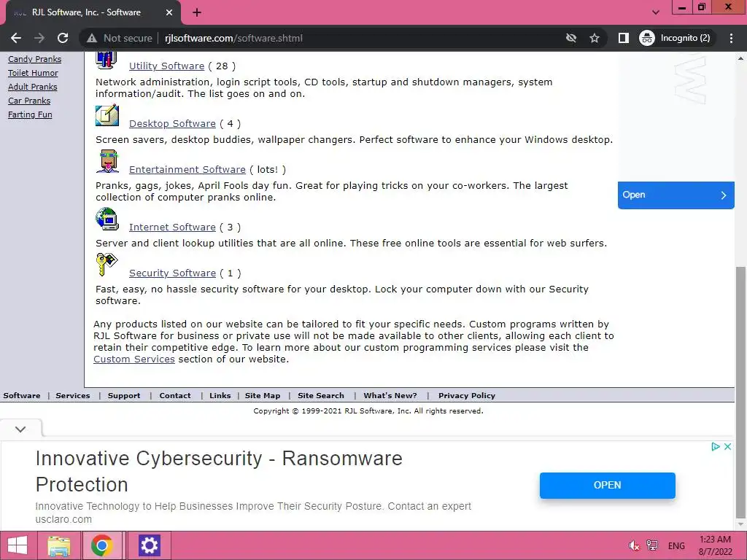Reload the page with the refresh icon

tap(63, 38)
